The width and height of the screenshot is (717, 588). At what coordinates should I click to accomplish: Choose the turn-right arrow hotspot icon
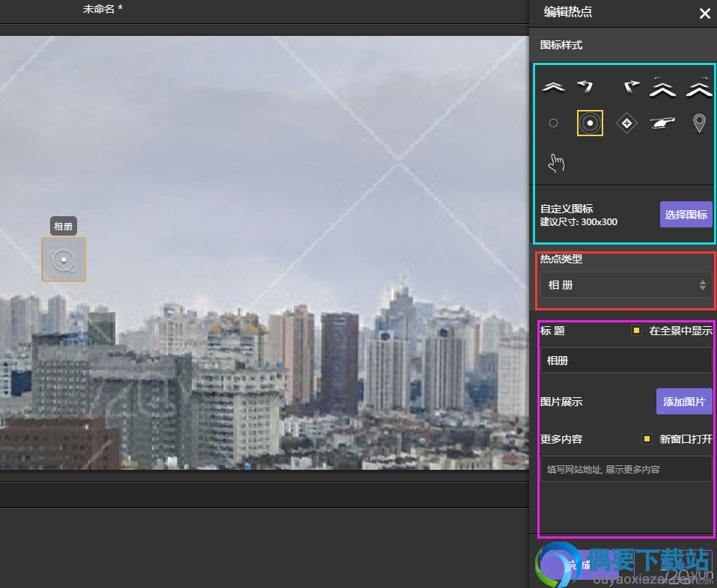point(631,87)
